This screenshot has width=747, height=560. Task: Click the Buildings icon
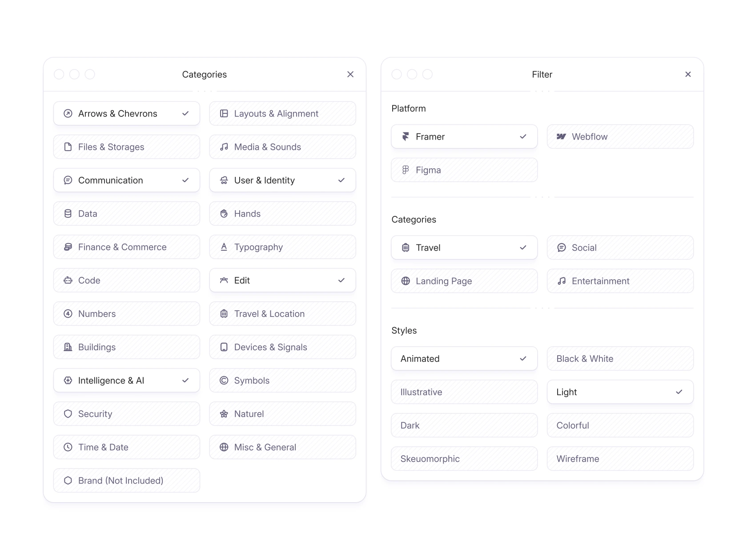[68, 347]
